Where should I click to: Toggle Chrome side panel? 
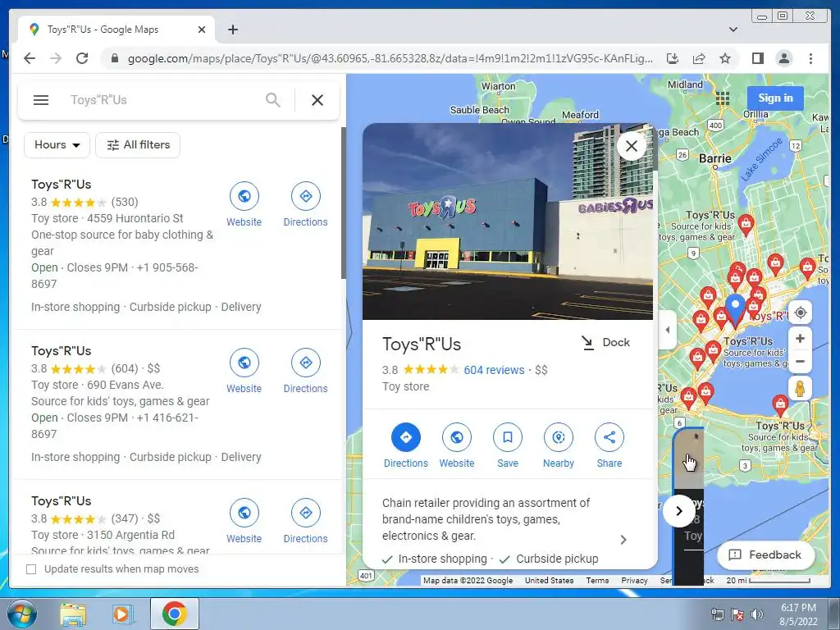(x=757, y=58)
